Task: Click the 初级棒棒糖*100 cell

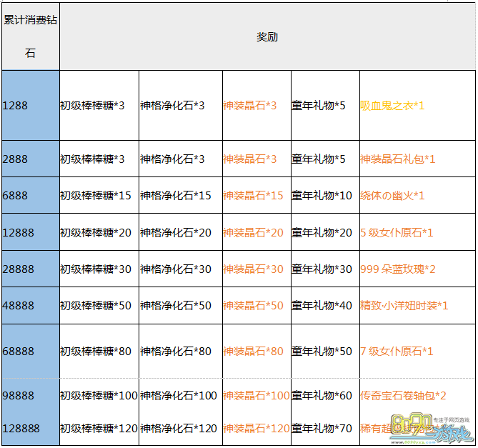Action: click(x=99, y=395)
